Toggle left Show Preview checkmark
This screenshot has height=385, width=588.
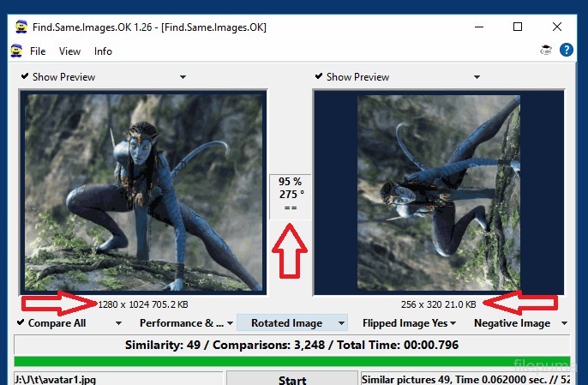coord(25,76)
